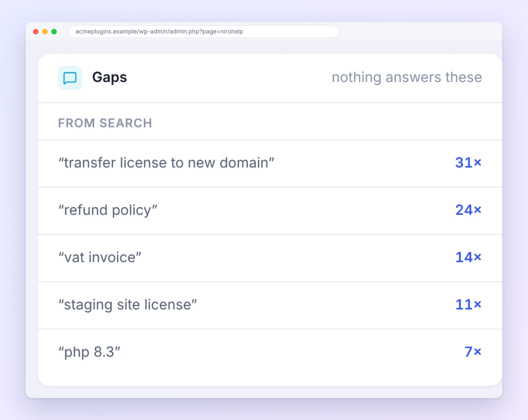
Task: Click the 14× count for vat invoice
Action: tap(468, 257)
